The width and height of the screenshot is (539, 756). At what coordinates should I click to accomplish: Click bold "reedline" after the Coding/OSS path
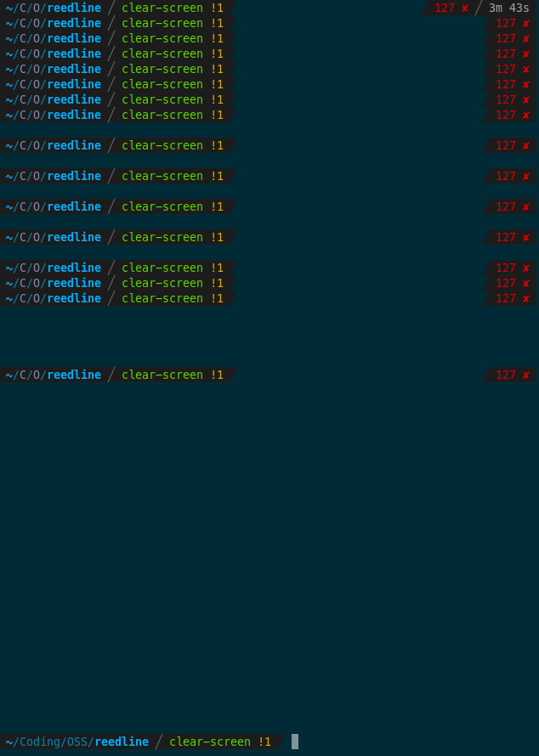[122, 741]
